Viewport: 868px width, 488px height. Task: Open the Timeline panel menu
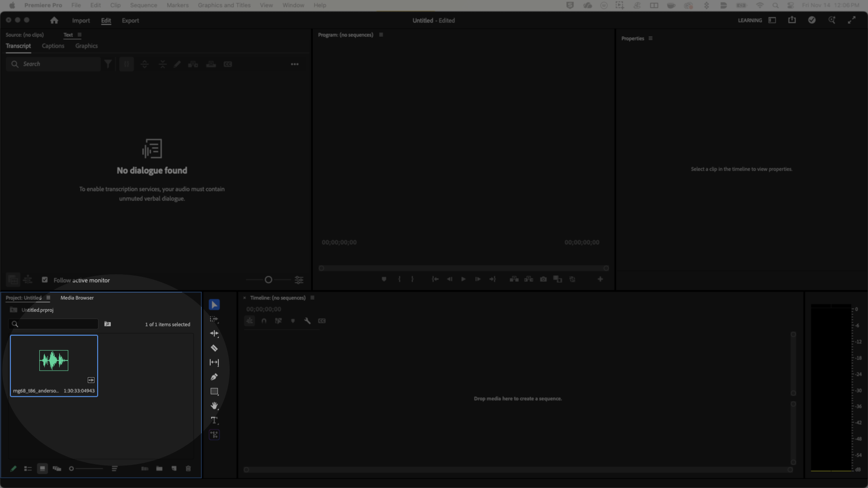[x=312, y=298]
